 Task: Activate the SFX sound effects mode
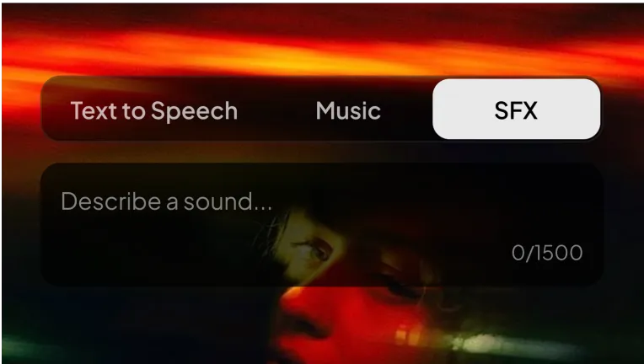516,110
